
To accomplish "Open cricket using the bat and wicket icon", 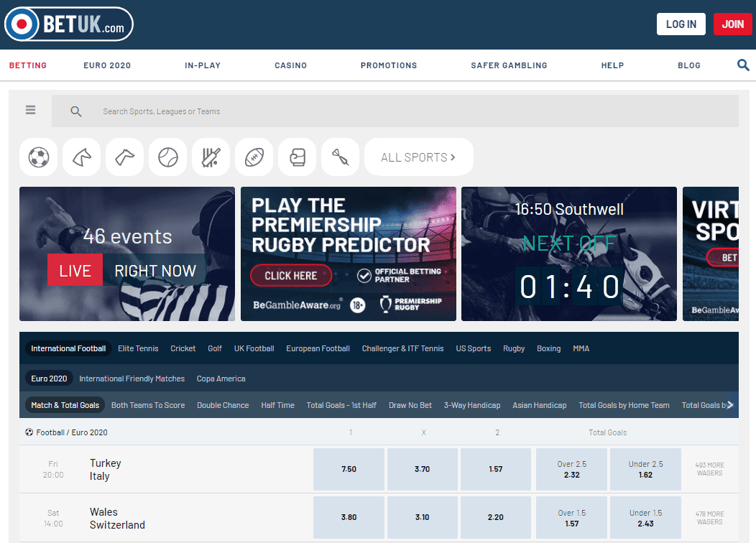I will point(211,157).
